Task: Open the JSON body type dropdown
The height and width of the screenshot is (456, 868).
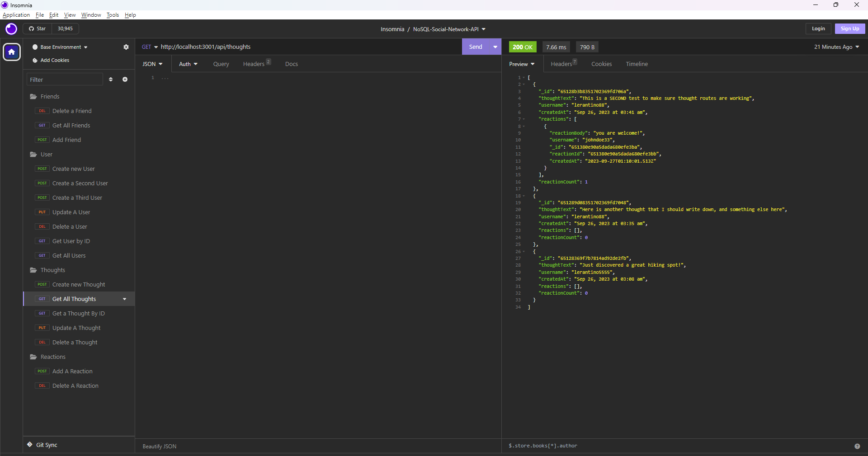Action: (152, 64)
